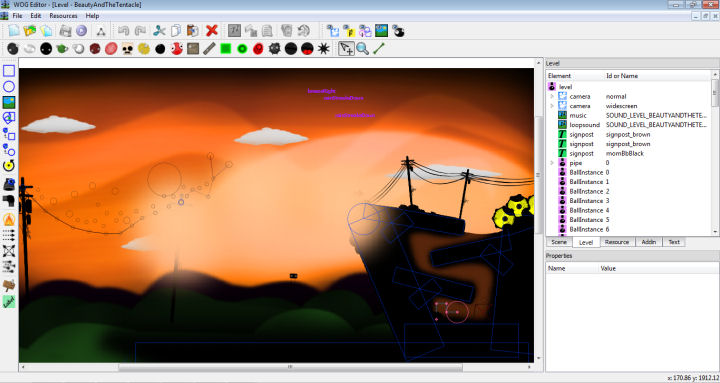Pick the magnifier zoom tool
Viewport: 720px width, 383px height.
(x=363, y=48)
